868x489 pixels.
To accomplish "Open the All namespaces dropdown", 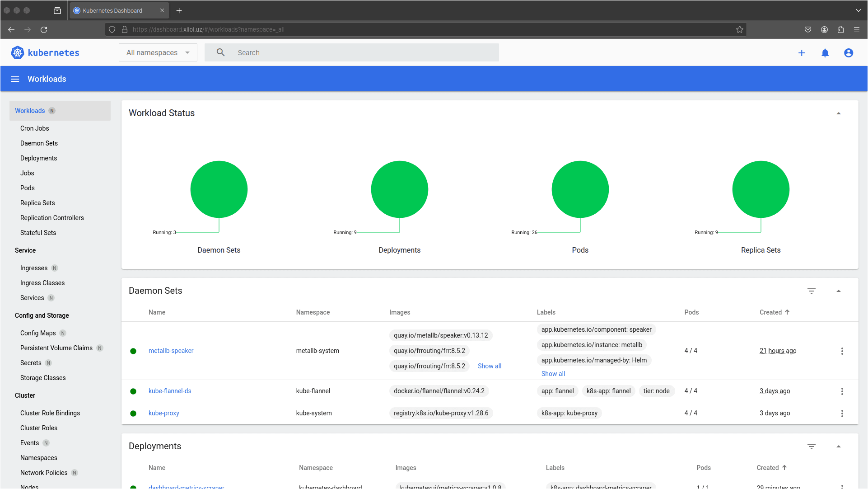I will click(x=158, y=53).
